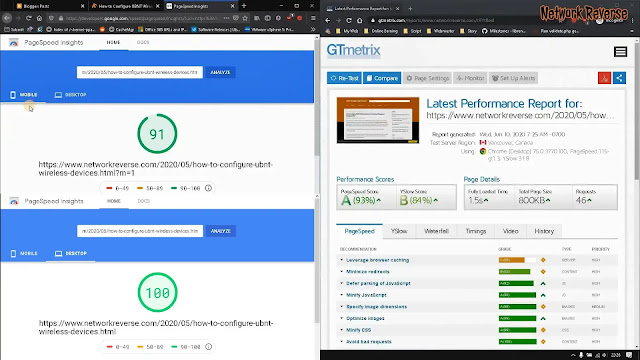The height and width of the screenshot is (360, 640).
Task: Click GTmetrix Monitor button
Action: [x=470, y=78]
